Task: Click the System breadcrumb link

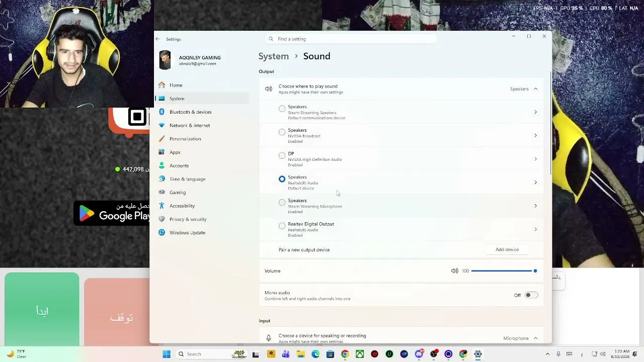Action: click(x=274, y=56)
